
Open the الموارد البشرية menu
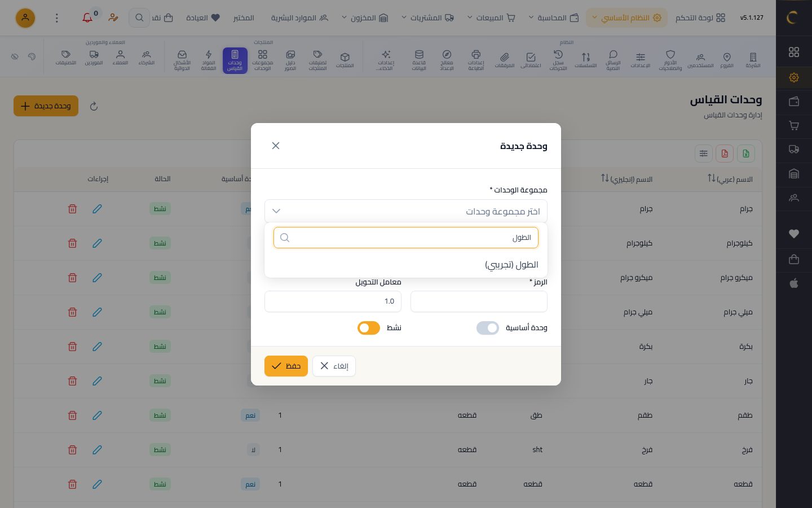click(x=299, y=17)
